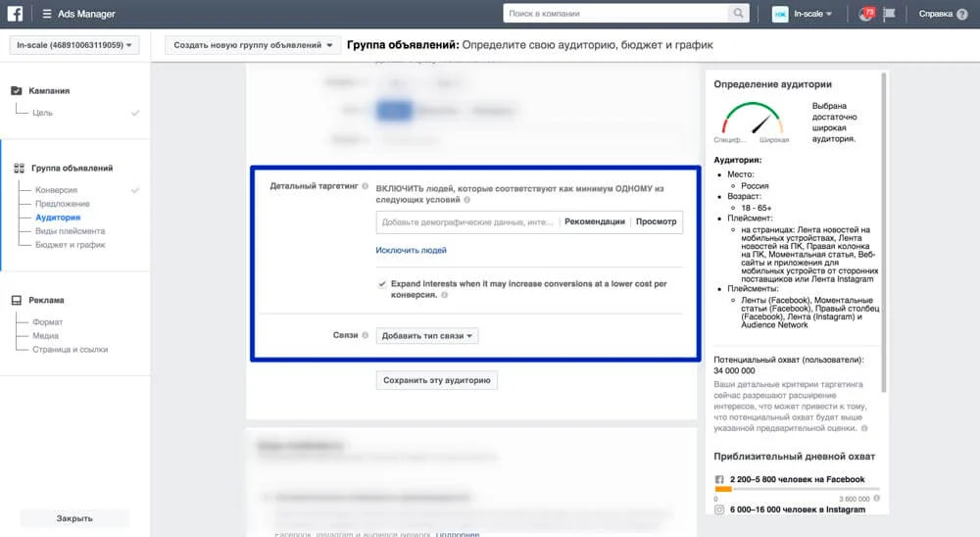Click info icon beside Детальный таргетинг
The image size is (980, 537).
(x=365, y=186)
